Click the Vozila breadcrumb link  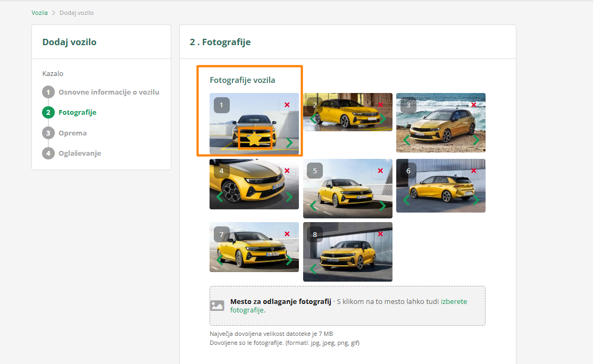point(39,12)
